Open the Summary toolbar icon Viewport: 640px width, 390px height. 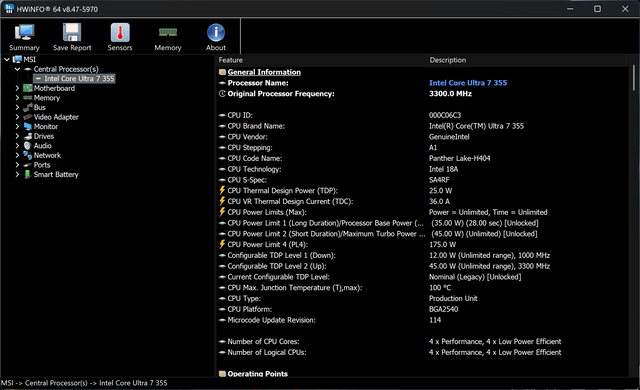click(x=24, y=33)
